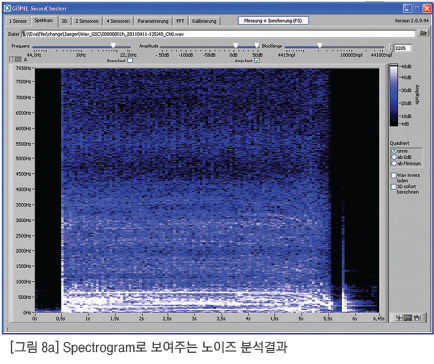Open the file browse folder icon

tap(423, 33)
